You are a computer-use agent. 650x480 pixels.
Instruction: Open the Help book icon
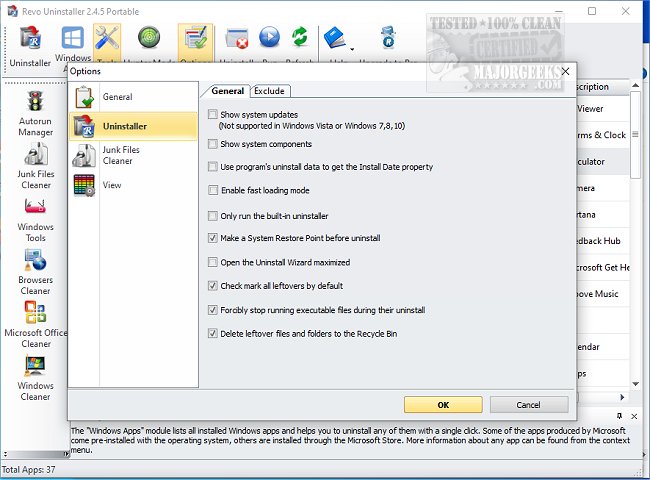point(335,38)
